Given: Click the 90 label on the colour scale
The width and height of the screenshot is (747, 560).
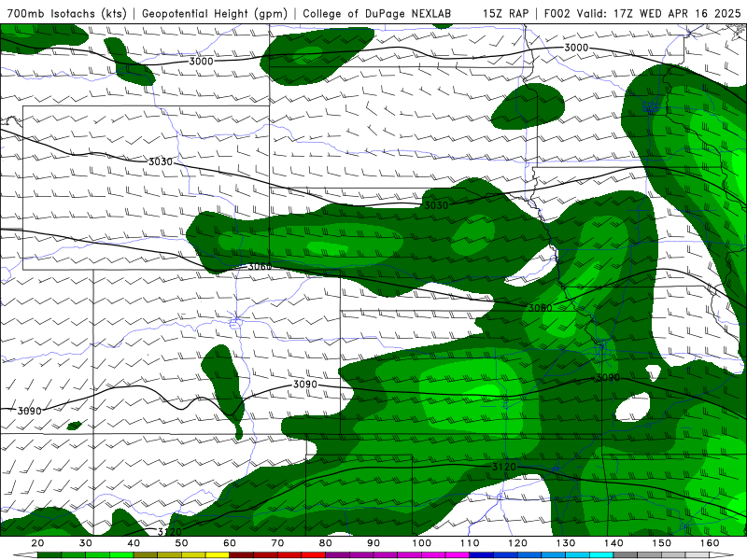Looking at the screenshot, I should 373,543.
